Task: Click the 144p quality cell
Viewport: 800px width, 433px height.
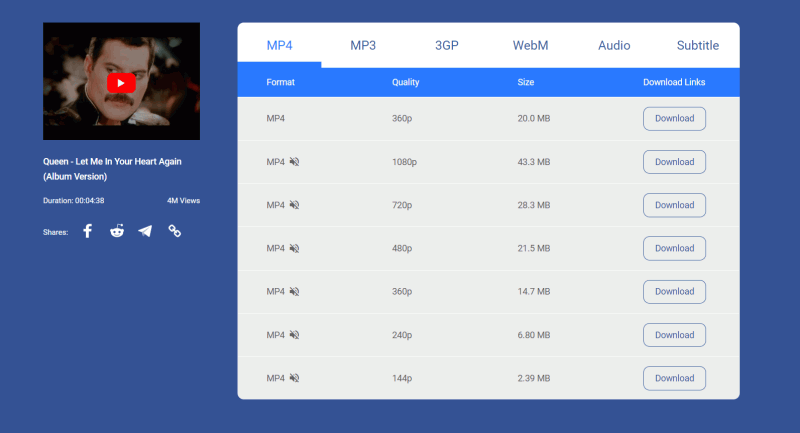Action: [x=402, y=378]
